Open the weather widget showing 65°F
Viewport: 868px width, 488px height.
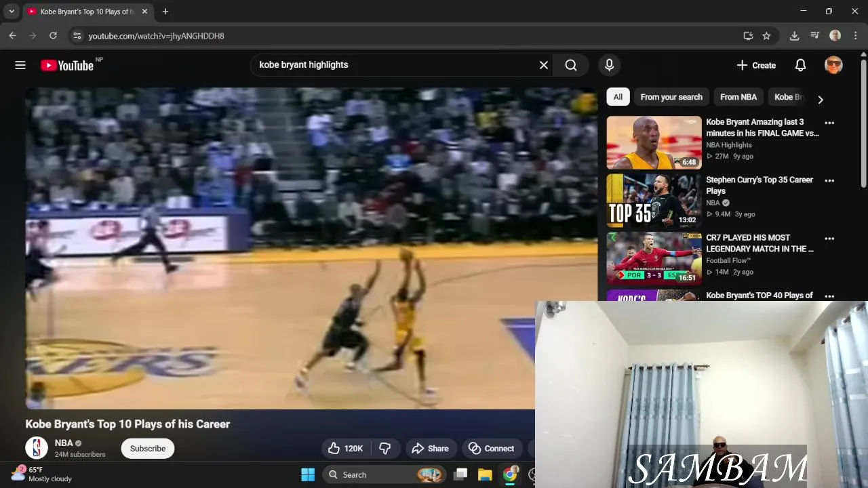click(42, 474)
